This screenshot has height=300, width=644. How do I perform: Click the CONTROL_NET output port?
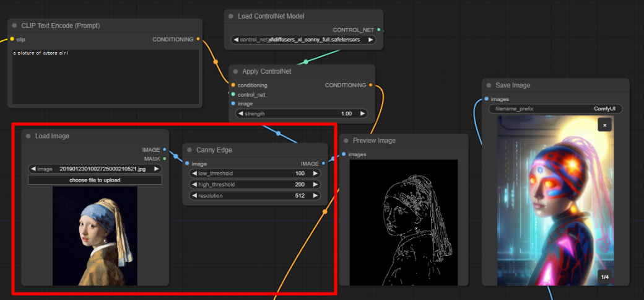(379, 30)
